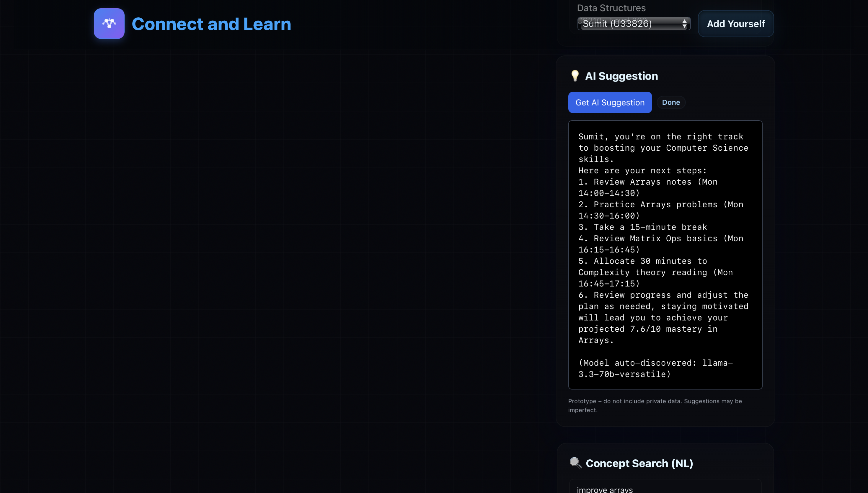Click the 'Take a 15-minute break' step
This screenshot has width=868, height=493.
(x=642, y=227)
